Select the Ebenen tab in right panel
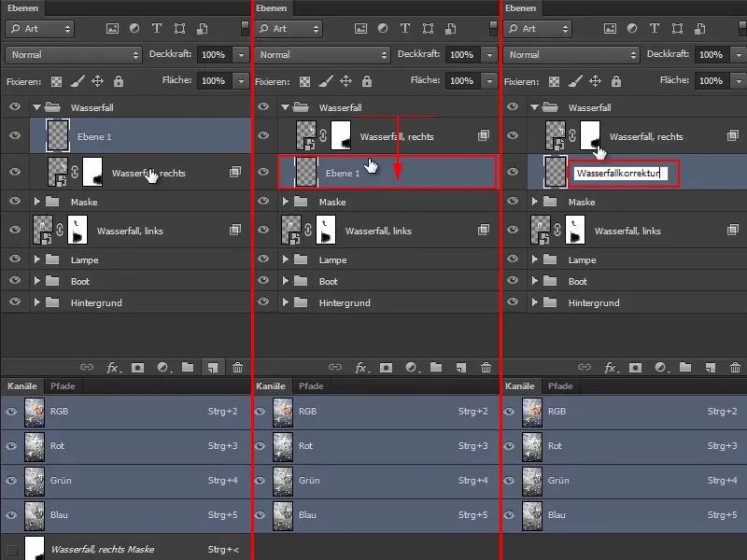 click(x=521, y=8)
